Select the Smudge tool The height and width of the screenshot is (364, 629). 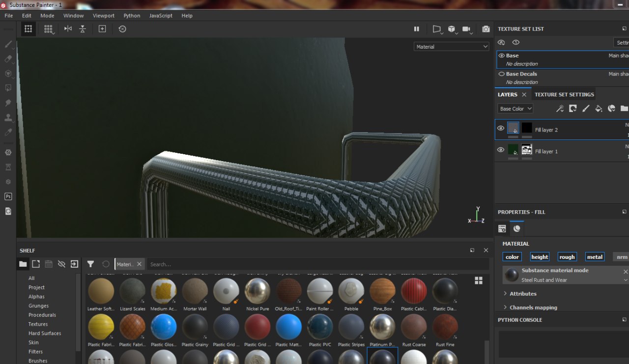(8, 103)
